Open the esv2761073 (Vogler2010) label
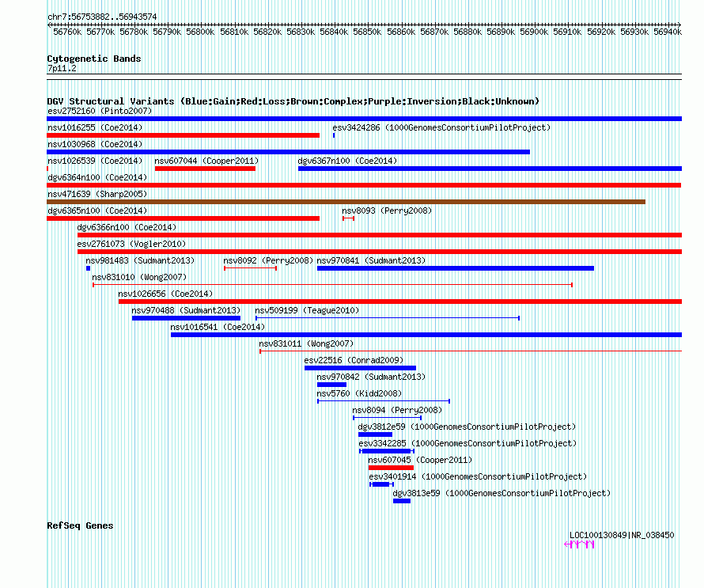 click(131, 244)
